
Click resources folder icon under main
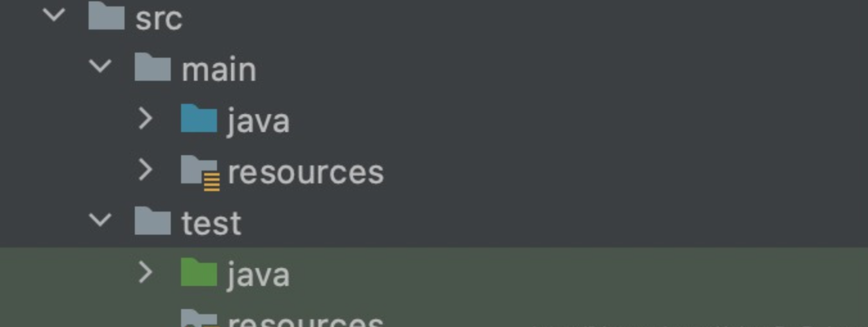(200, 172)
